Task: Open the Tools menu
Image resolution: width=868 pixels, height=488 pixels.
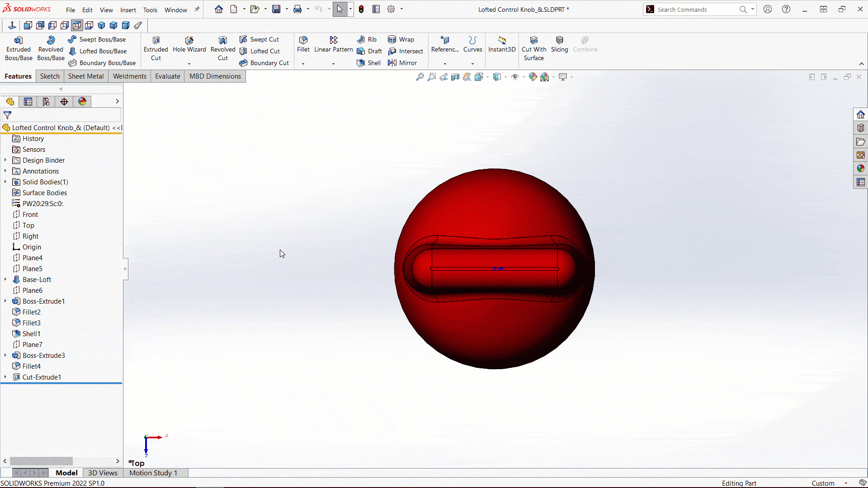Action: 150,10
